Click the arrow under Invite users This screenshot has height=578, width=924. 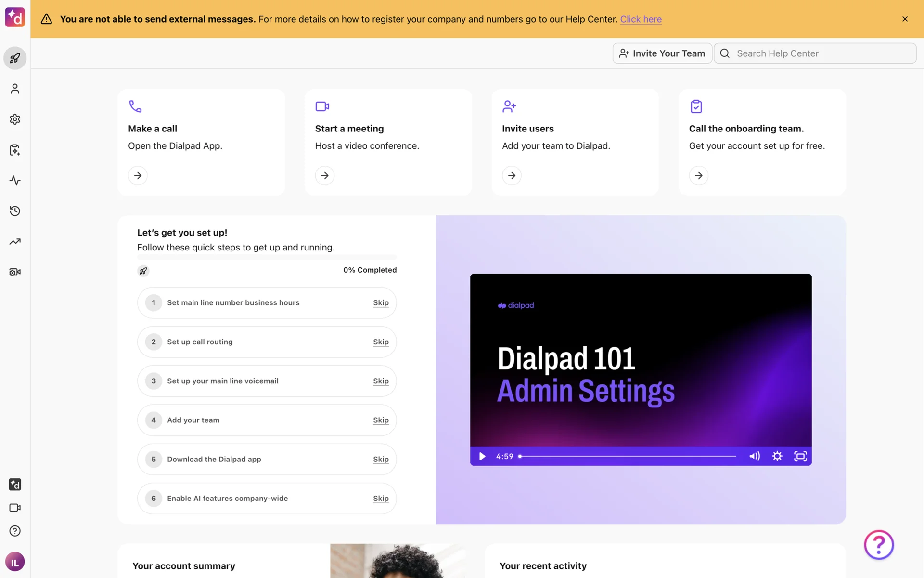(x=512, y=175)
